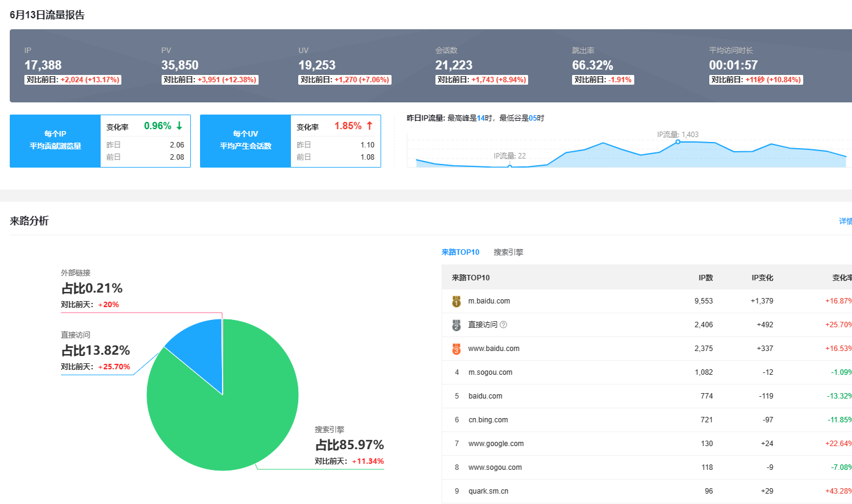
Task: Click the www.baidu.com row name
Action: [494, 349]
